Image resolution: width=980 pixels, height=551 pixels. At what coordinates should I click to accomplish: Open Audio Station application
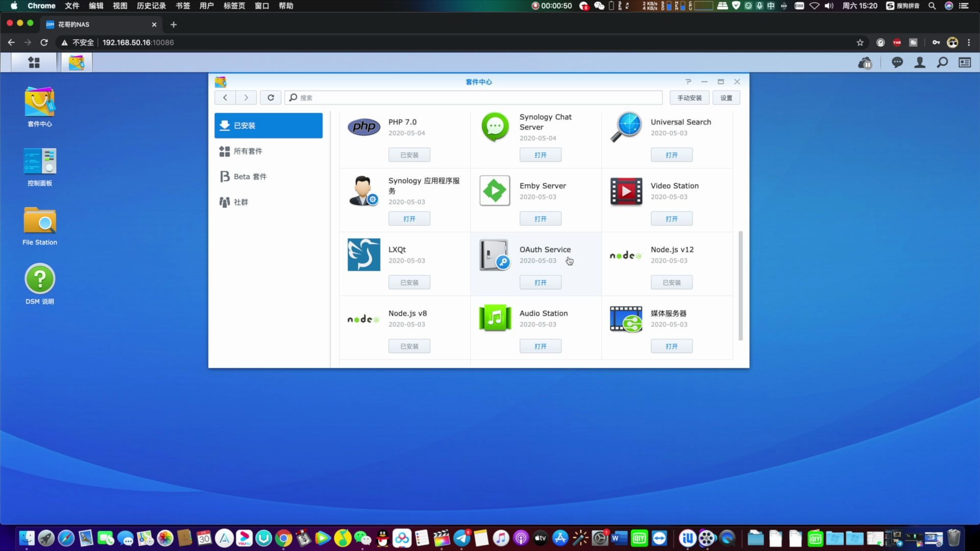pos(541,346)
